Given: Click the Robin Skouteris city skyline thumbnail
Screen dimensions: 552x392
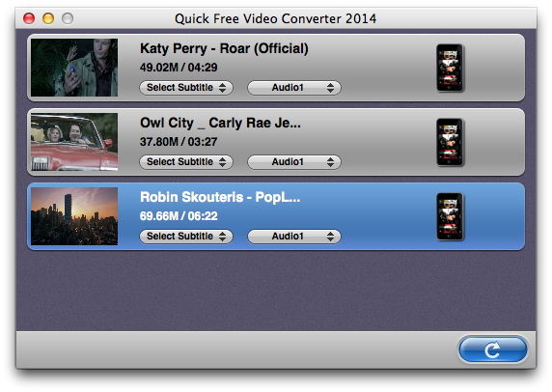Looking at the screenshot, I should click(x=74, y=216).
